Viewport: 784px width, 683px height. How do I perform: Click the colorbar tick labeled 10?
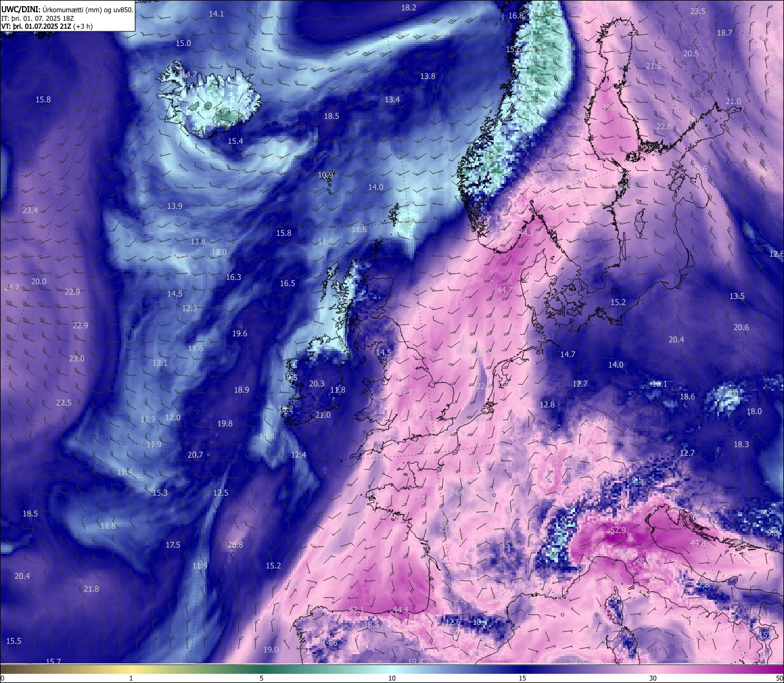point(392,677)
